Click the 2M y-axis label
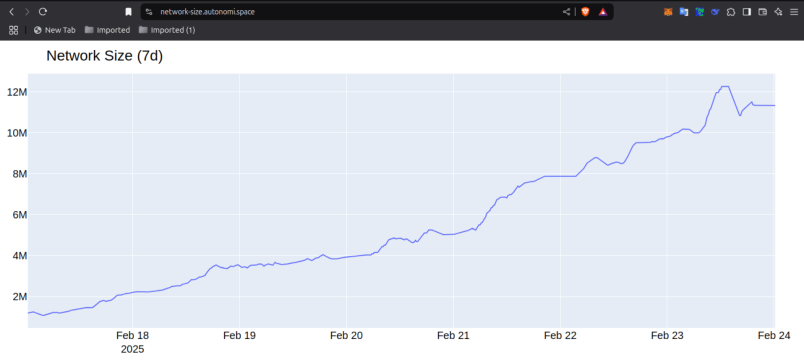The width and height of the screenshot is (804, 360). pyautogui.click(x=19, y=297)
